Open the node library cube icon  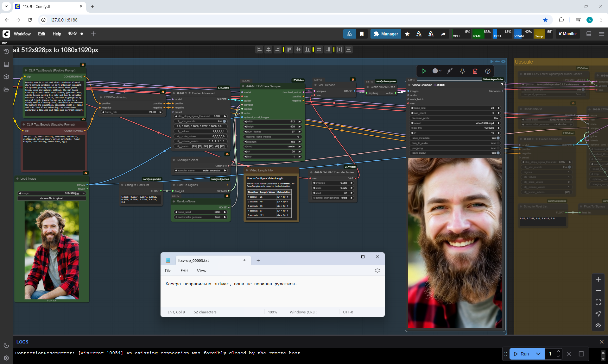(6, 77)
